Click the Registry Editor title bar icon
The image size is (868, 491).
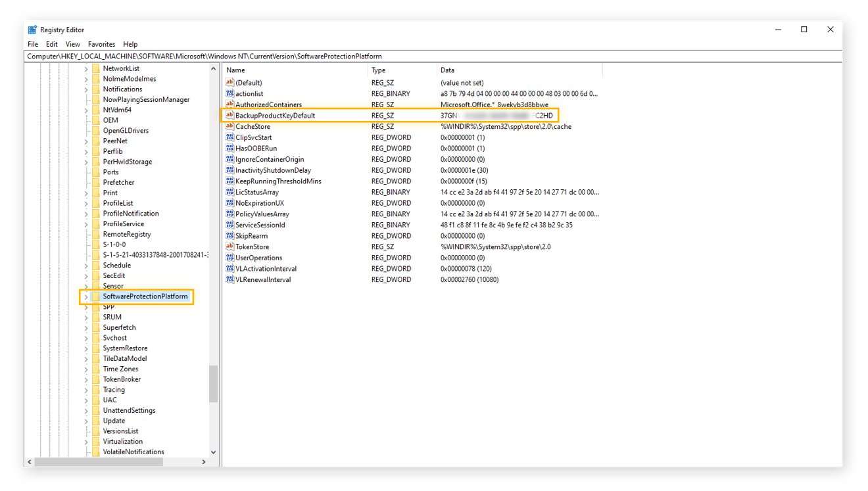coord(31,29)
